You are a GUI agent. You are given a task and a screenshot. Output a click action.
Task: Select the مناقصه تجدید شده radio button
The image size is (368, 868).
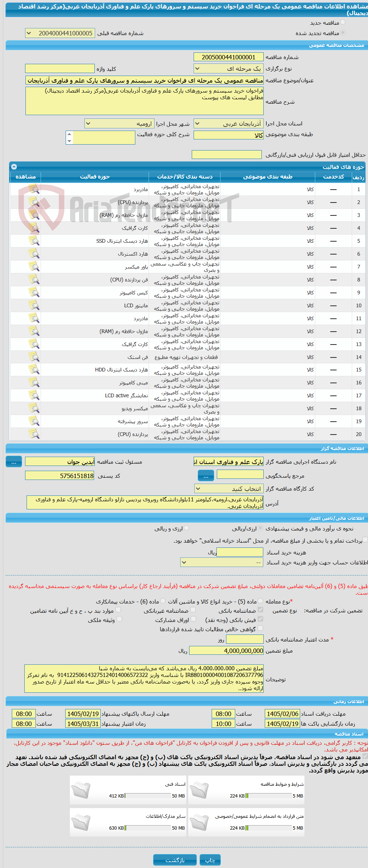coord(343,33)
